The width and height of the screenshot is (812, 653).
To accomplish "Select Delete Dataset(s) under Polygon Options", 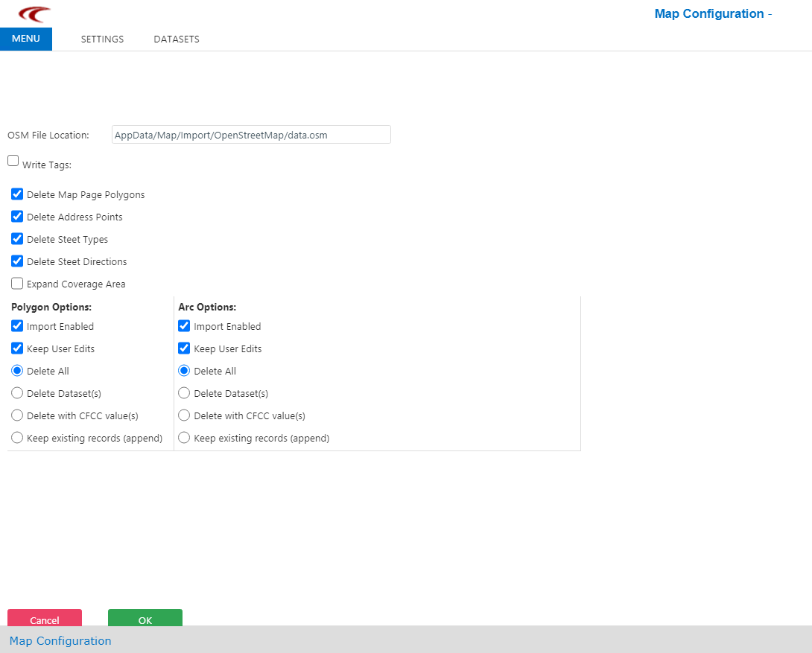I will [17, 393].
